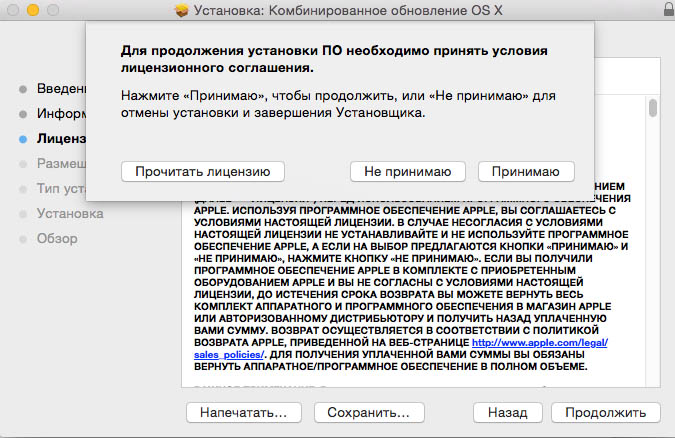Click the installer package icon in the title
675x438 pixels.
click(182, 10)
